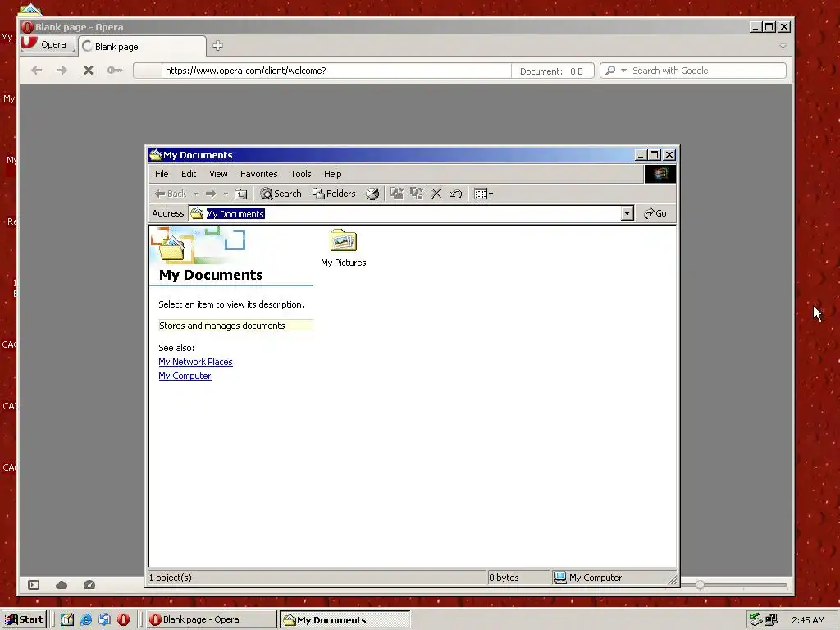Open the Views toolbar dropdown

pyautogui.click(x=483, y=194)
